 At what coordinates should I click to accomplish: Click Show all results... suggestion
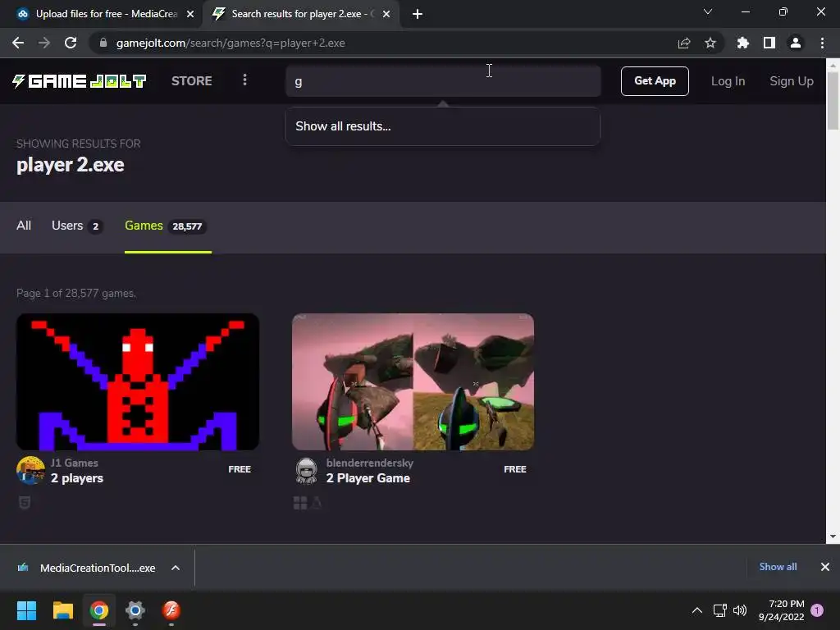point(442,126)
